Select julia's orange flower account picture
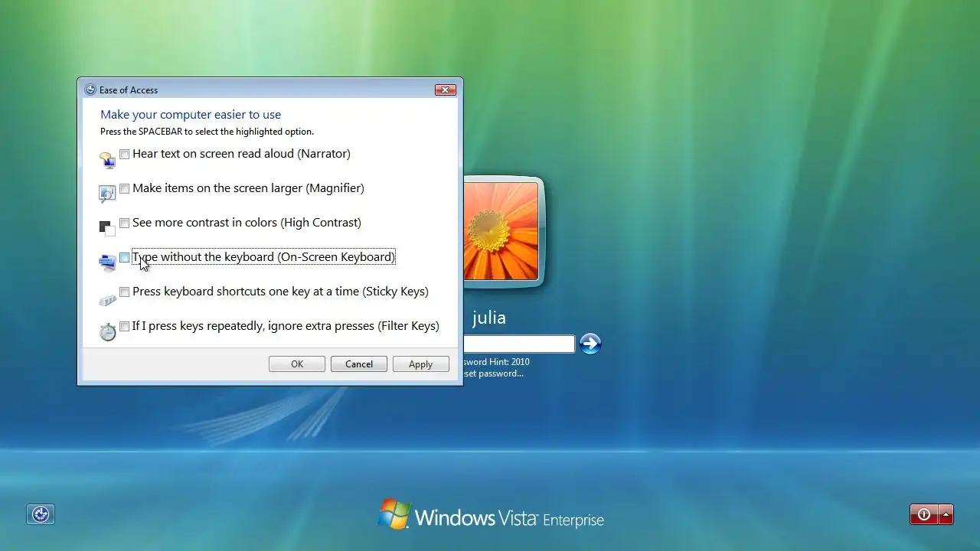The height and width of the screenshot is (551, 980). coord(501,231)
